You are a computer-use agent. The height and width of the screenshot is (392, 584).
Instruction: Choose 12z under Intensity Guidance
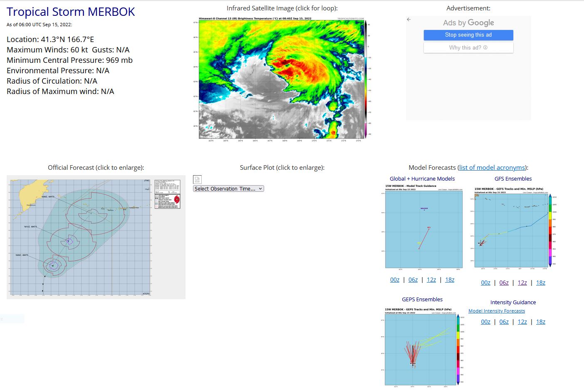[x=522, y=322]
